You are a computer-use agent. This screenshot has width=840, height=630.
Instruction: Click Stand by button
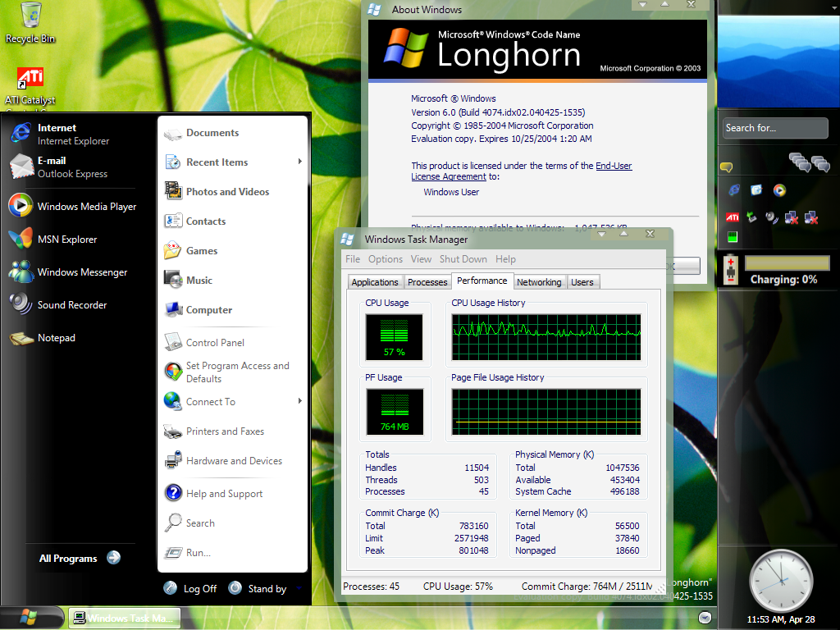pyautogui.click(x=258, y=588)
